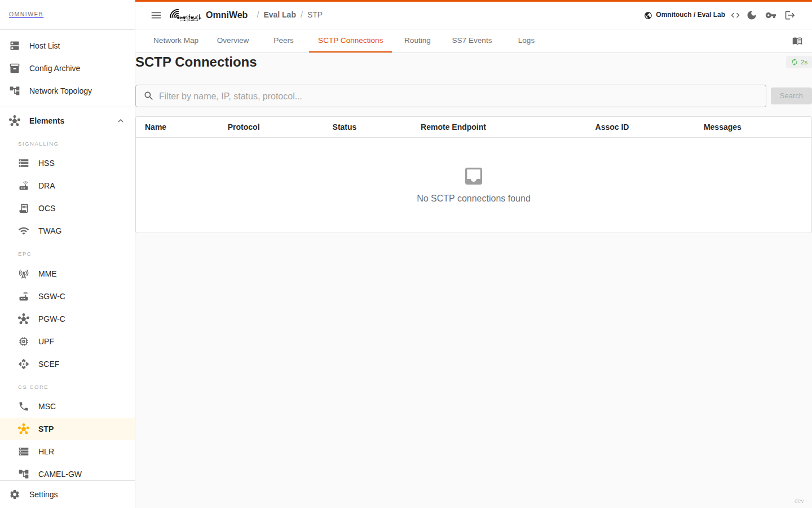The image size is (812, 508).
Task: Open the documentation book icon
Action: (x=797, y=41)
